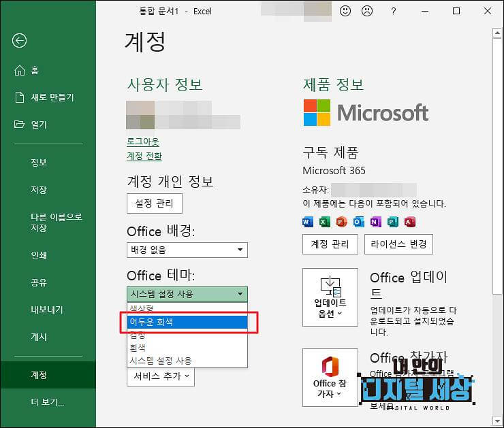The height and width of the screenshot is (428, 504).
Task: Maximize the Excel window
Action: pos(456,12)
